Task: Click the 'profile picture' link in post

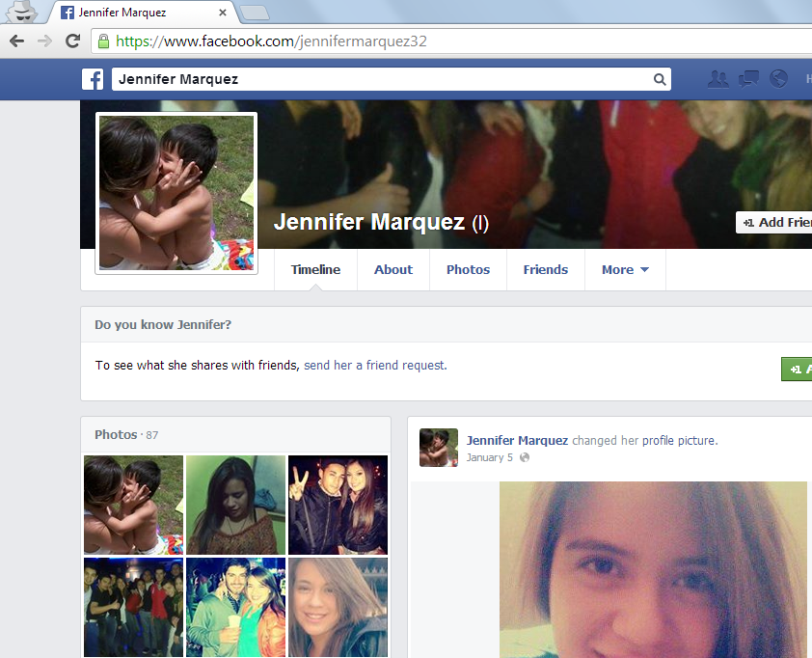Action: (680, 440)
